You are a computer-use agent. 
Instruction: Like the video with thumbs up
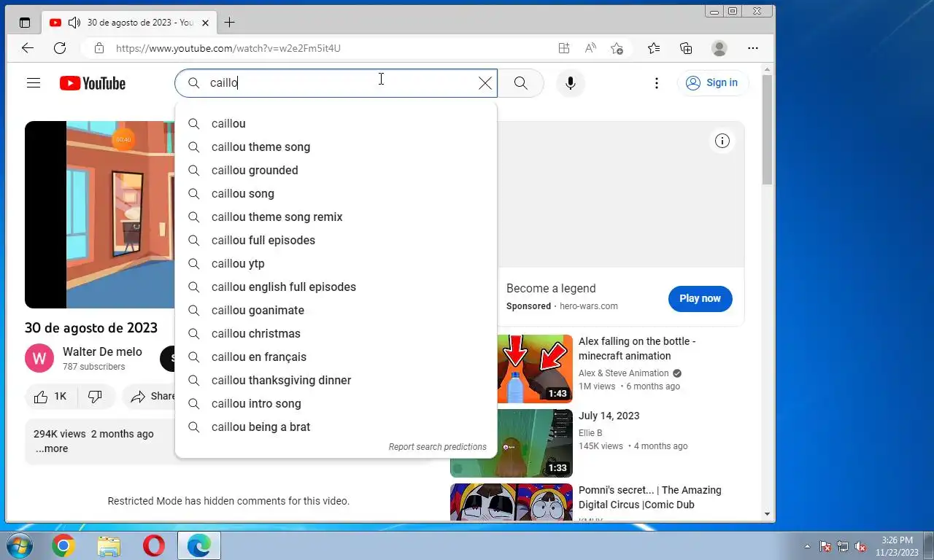coord(50,397)
